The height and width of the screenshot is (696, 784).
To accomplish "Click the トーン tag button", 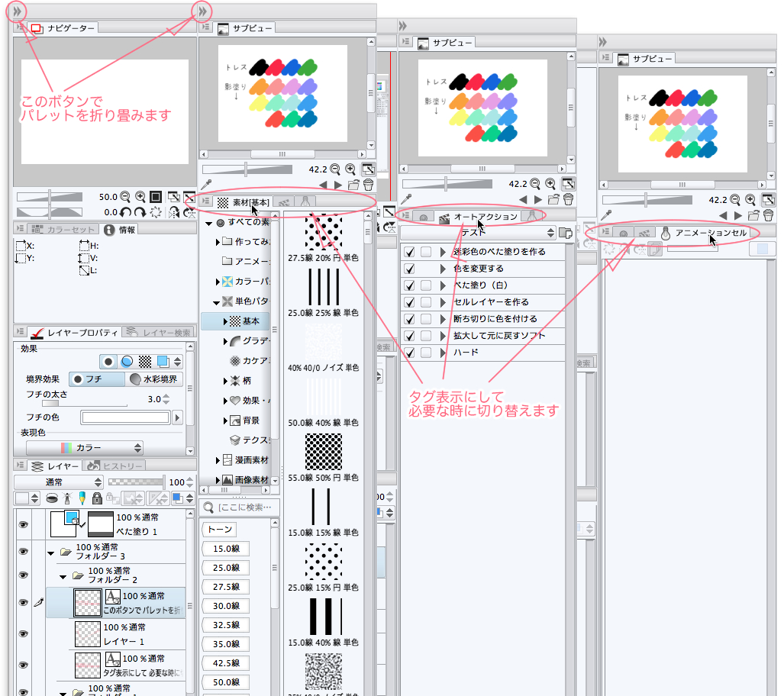I will tap(219, 530).
